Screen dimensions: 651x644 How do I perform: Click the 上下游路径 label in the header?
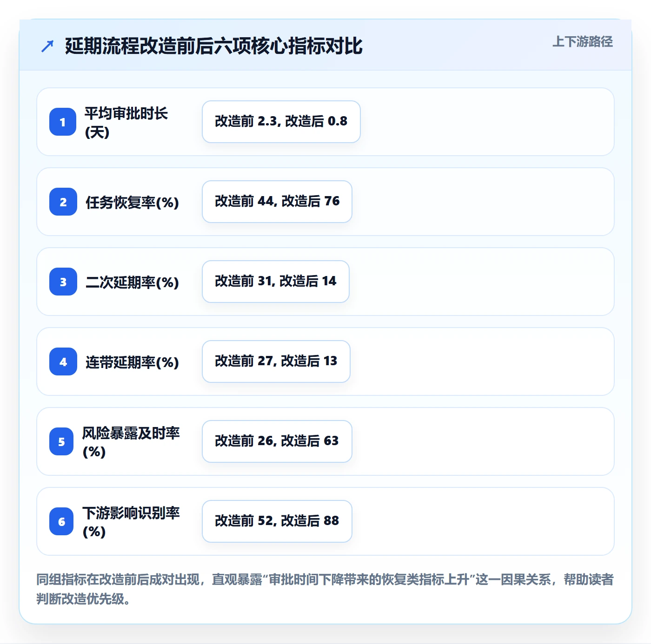tap(583, 42)
